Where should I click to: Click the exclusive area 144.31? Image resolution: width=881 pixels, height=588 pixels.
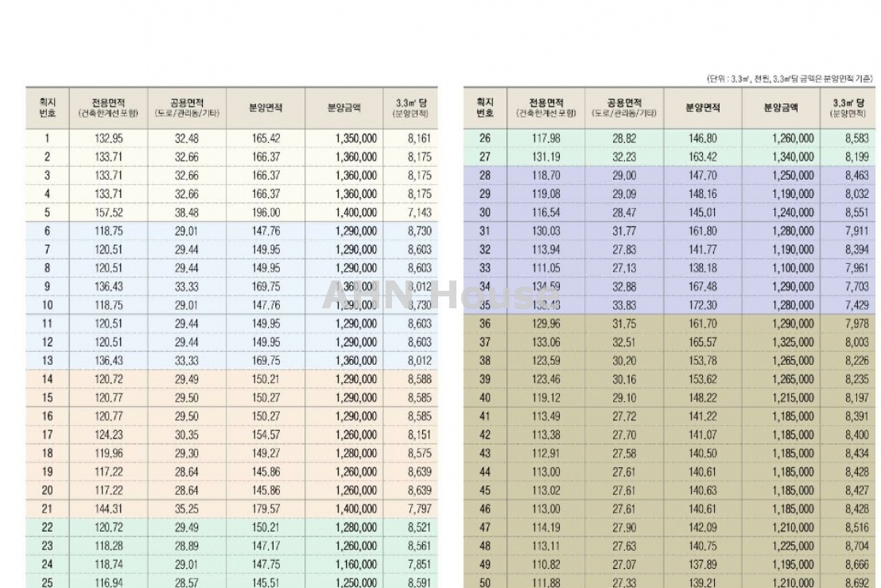pyautogui.click(x=108, y=509)
